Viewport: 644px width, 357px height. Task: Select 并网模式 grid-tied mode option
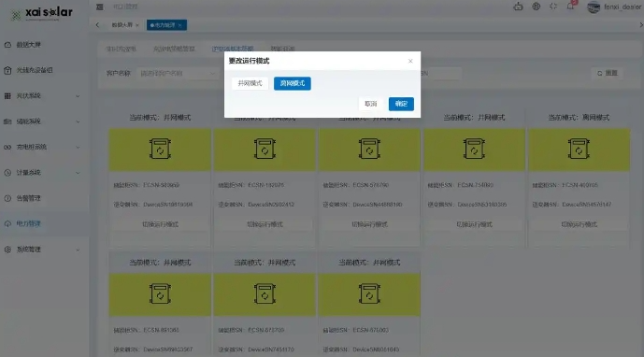tap(250, 83)
